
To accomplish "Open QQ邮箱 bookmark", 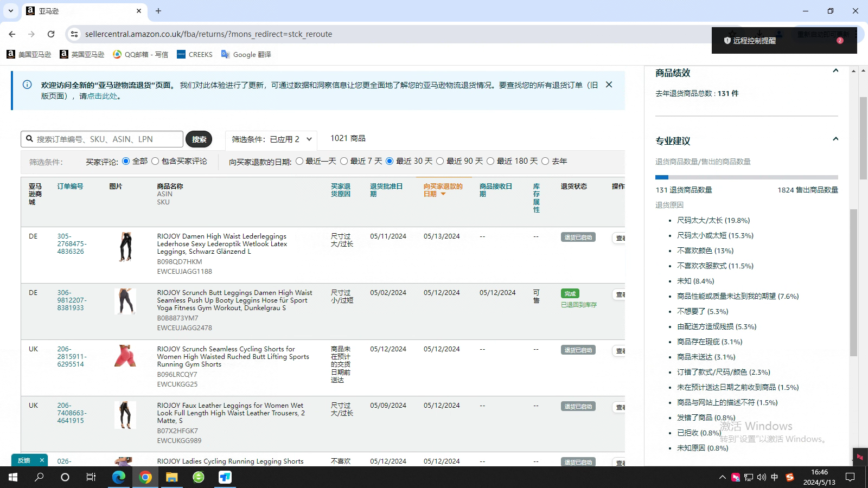I will (x=141, y=54).
